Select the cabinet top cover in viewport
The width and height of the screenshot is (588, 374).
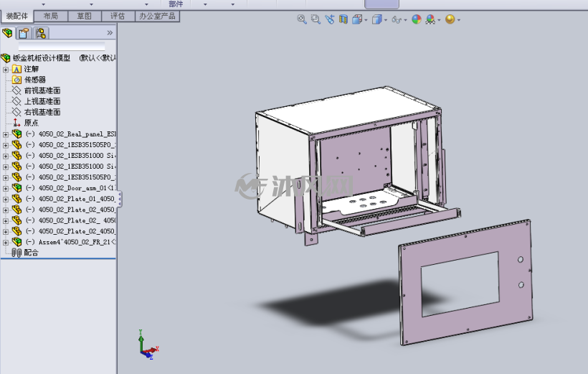click(x=348, y=109)
